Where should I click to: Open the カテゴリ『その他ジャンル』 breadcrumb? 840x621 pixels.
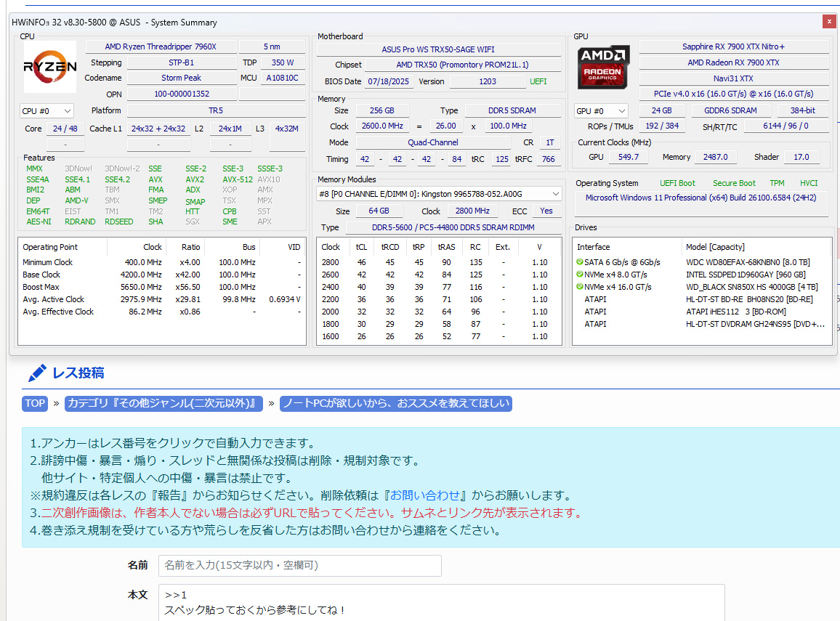(164, 404)
